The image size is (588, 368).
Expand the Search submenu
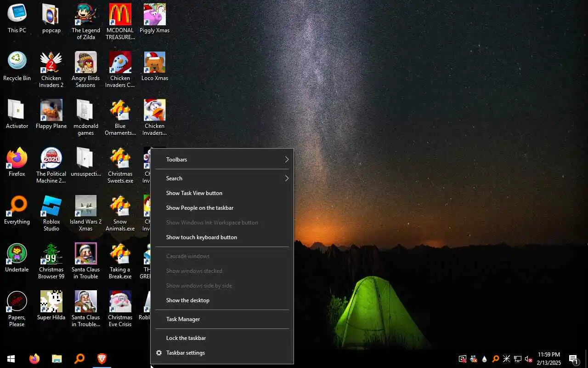[x=222, y=178]
